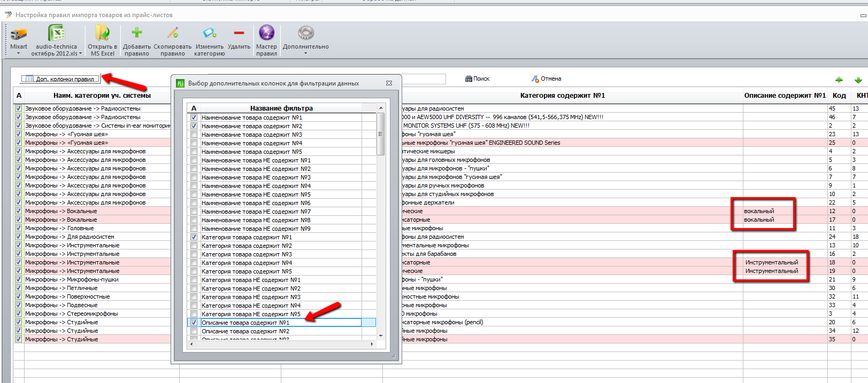868x383 pixels.
Task: Move the rule up with green arrow
Action: click(x=839, y=80)
